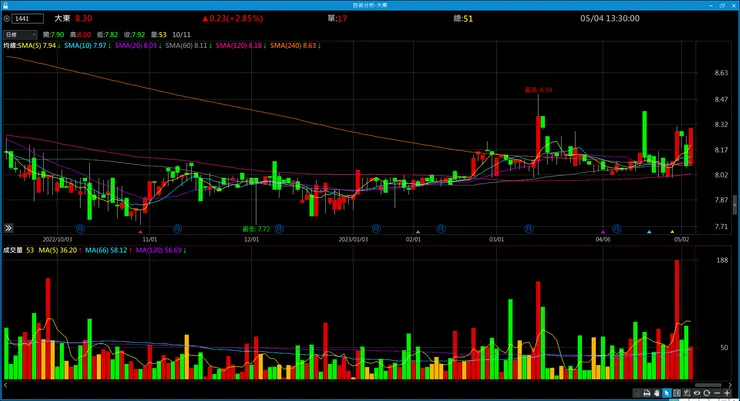Click the split-columns layout icon

tap(677, 393)
